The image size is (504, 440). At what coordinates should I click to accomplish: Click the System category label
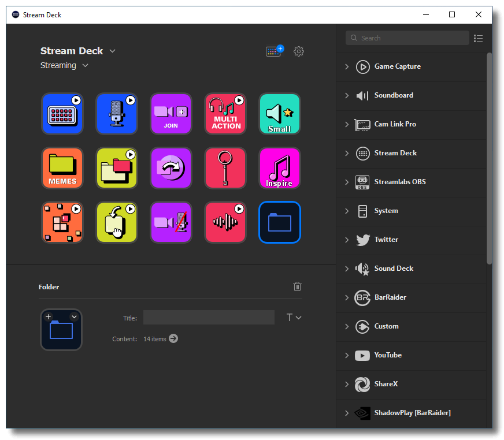point(386,211)
